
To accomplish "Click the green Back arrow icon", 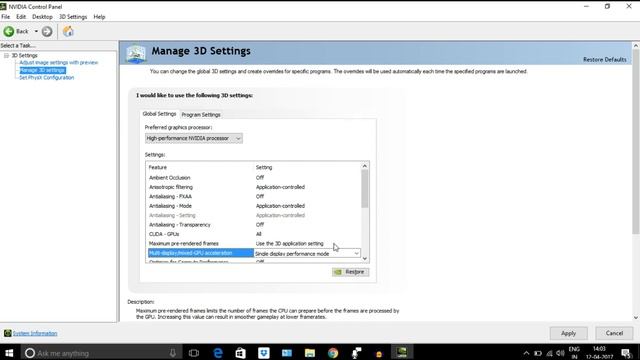I will (9, 31).
